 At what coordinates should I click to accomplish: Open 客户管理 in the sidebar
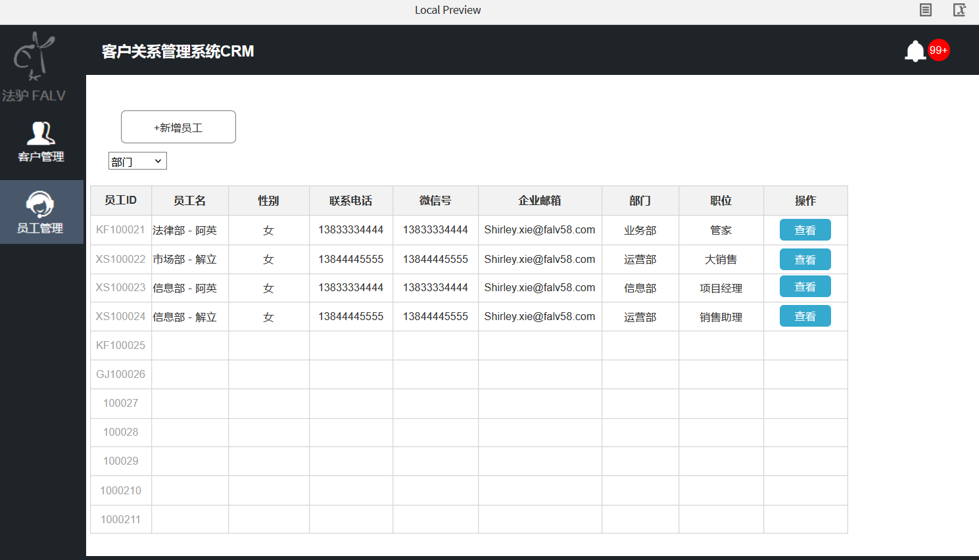[41, 142]
